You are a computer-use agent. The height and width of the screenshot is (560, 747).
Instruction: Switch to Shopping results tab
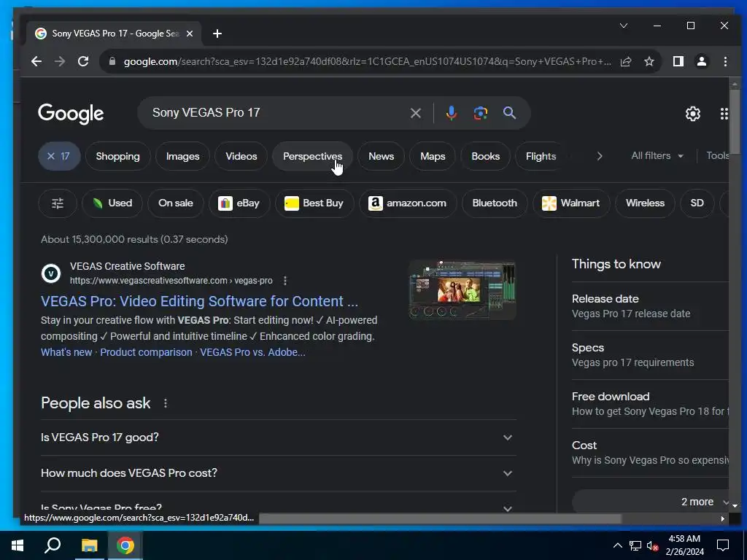(117, 156)
